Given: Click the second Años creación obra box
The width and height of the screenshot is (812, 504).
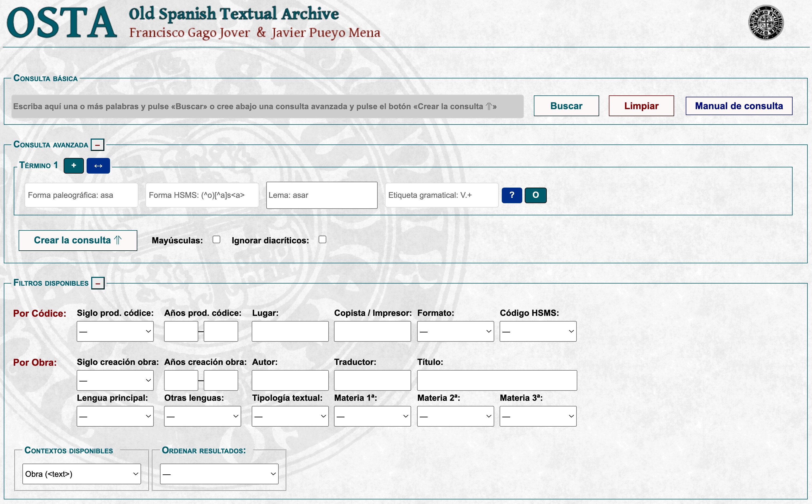Looking at the screenshot, I should pyautogui.click(x=221, y=380).
